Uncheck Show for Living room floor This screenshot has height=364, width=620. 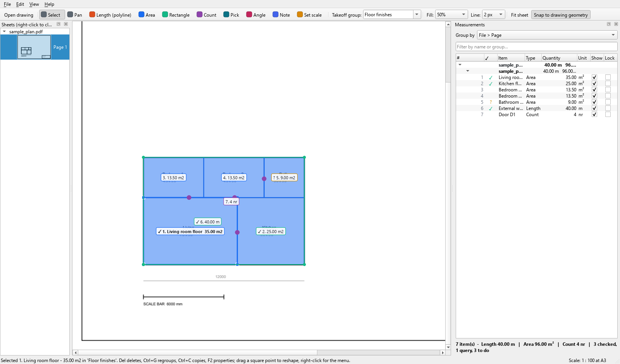point(594,77)
